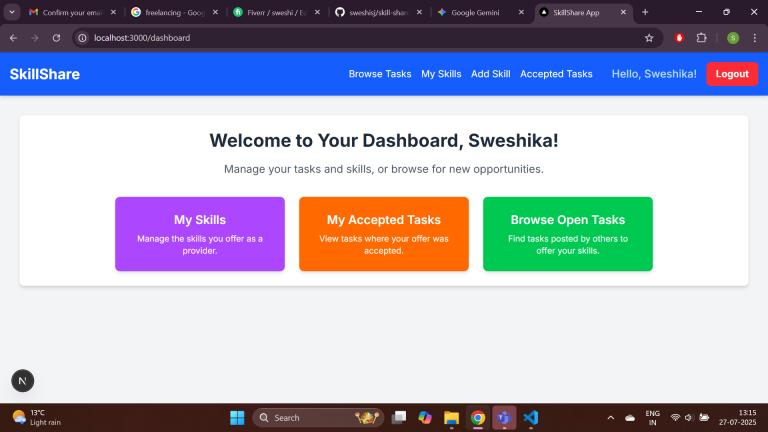Click the address bar showing localhost:3000/dashboard
The image size is (768, 432).
pos(350,38)
